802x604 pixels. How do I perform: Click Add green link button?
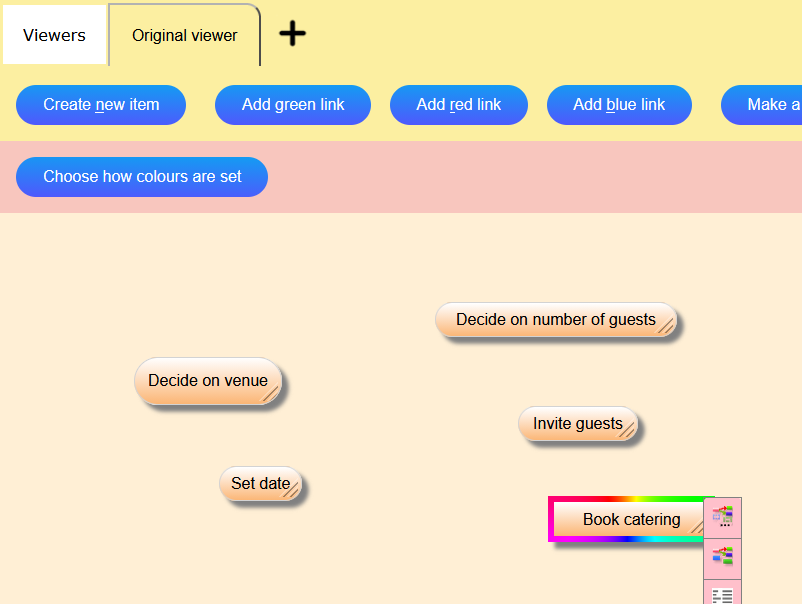(293, 105)
